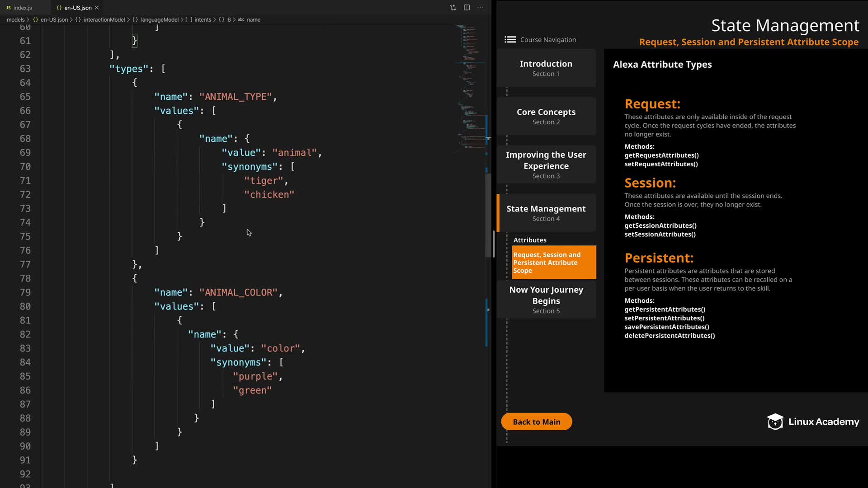Open Now Your Journey Begins section
This screenshot has height=488, width=868.
(546, 300)
